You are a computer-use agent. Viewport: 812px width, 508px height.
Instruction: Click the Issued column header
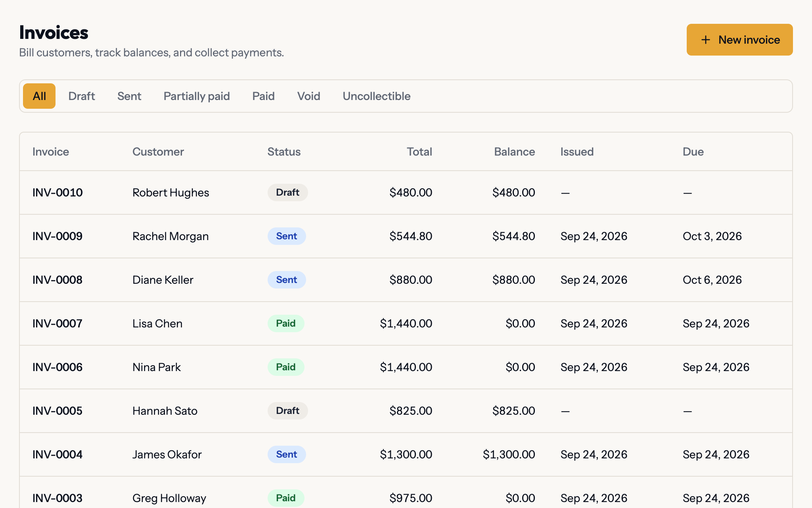(577, 152)
